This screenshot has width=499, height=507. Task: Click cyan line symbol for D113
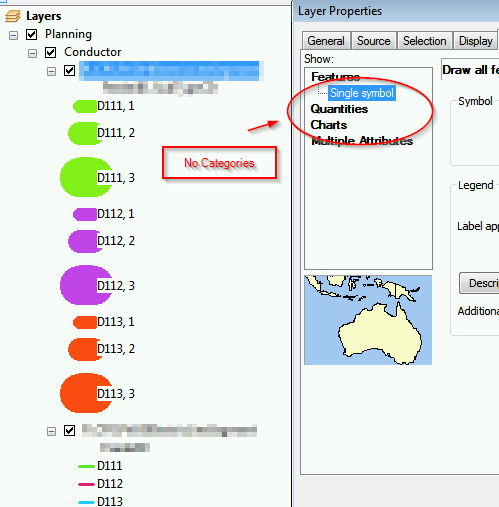86,502
